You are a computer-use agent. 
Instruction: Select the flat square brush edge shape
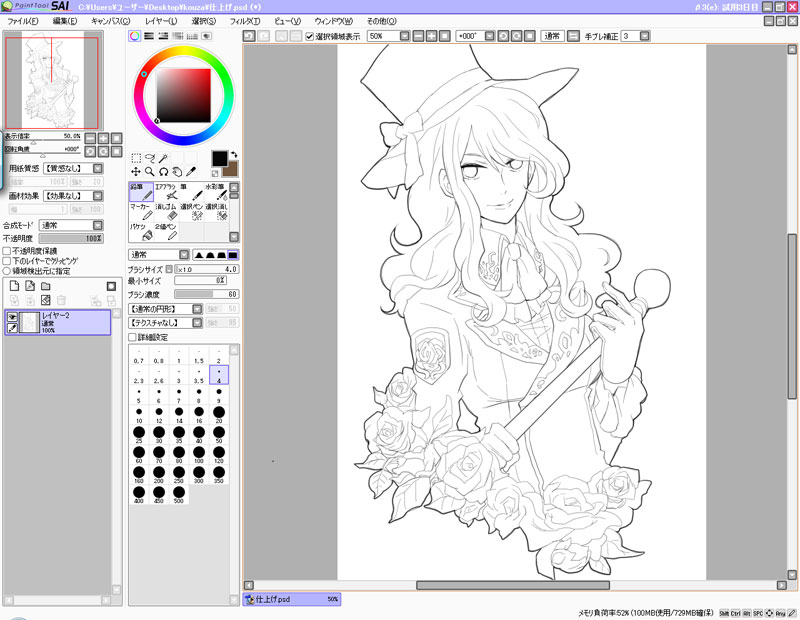click(233, 255)
